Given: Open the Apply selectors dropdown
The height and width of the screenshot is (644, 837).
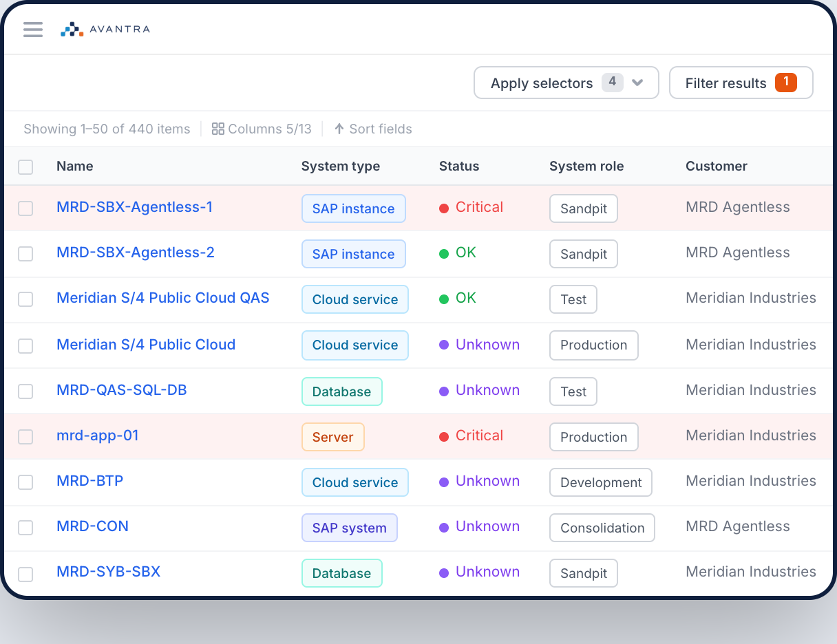Looking at the screenshot, I should tap(566, 83).
